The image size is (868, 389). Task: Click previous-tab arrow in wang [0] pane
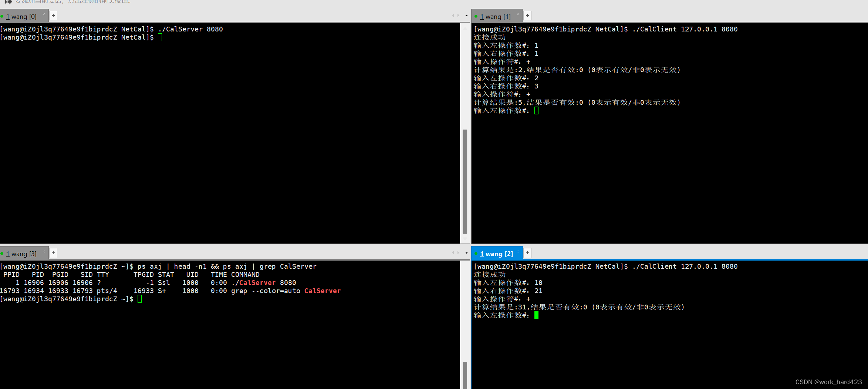[x=453, y=16]
